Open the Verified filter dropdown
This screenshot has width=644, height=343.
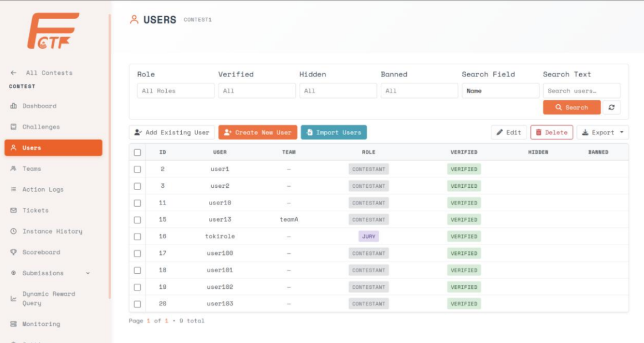click(257, 91)
